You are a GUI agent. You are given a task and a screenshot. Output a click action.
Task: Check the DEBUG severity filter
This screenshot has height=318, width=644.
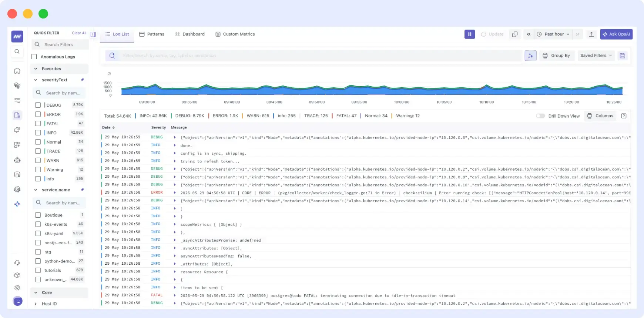pyautogui.click(x=38, y=105)
